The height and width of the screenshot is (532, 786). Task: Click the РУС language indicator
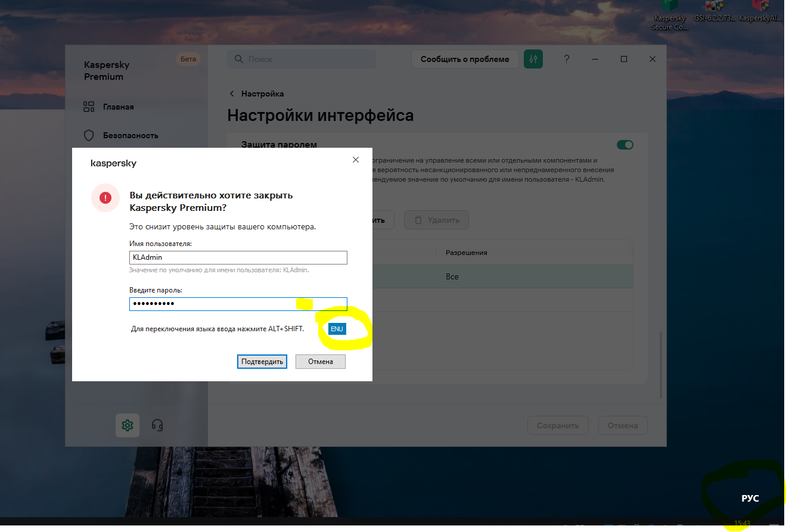coord(750,499)
